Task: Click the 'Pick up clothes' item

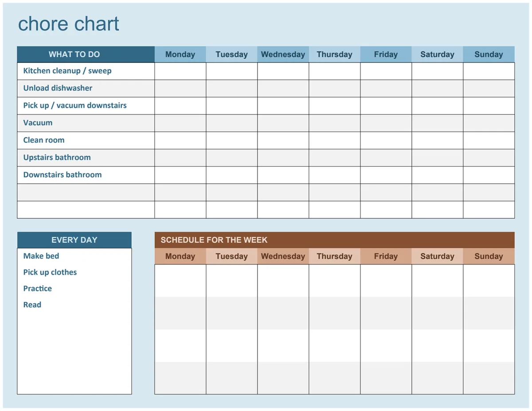Action: tap(50, 272)
